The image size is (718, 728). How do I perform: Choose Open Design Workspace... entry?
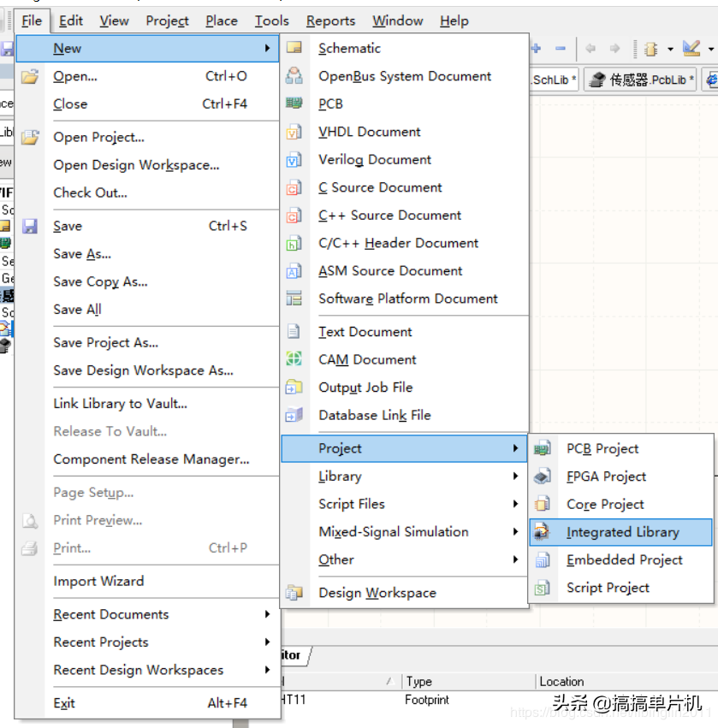(136, 165)
